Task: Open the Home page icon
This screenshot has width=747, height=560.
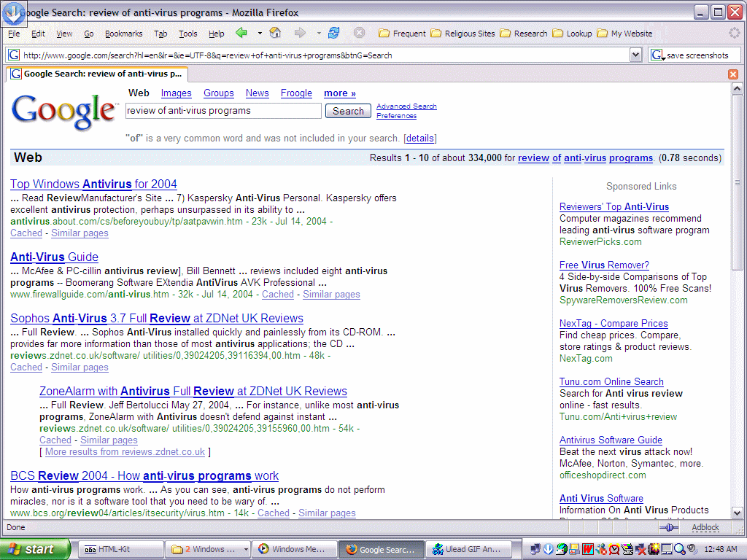Action: [x=275, y=33]
